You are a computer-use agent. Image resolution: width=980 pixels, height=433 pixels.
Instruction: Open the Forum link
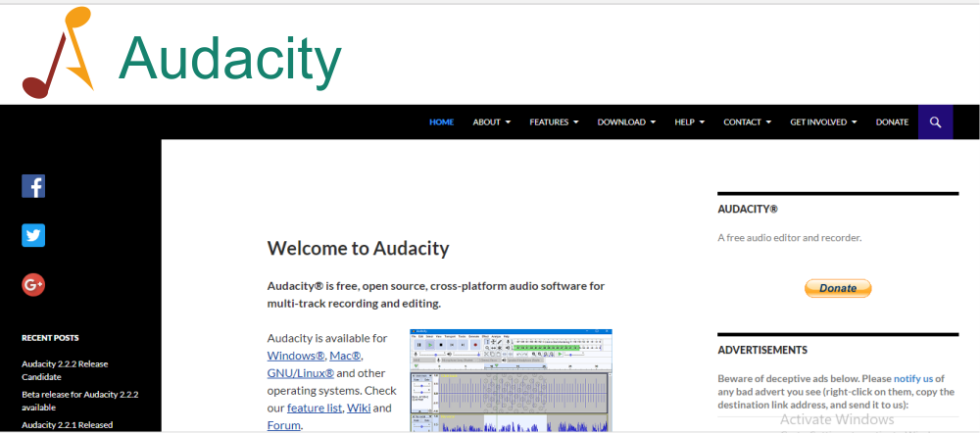[284, 425]
